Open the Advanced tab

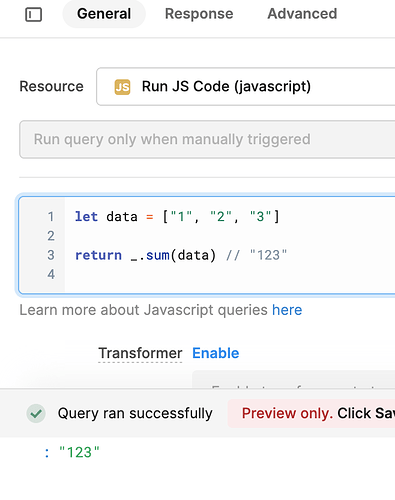click(x=302, y=14)
